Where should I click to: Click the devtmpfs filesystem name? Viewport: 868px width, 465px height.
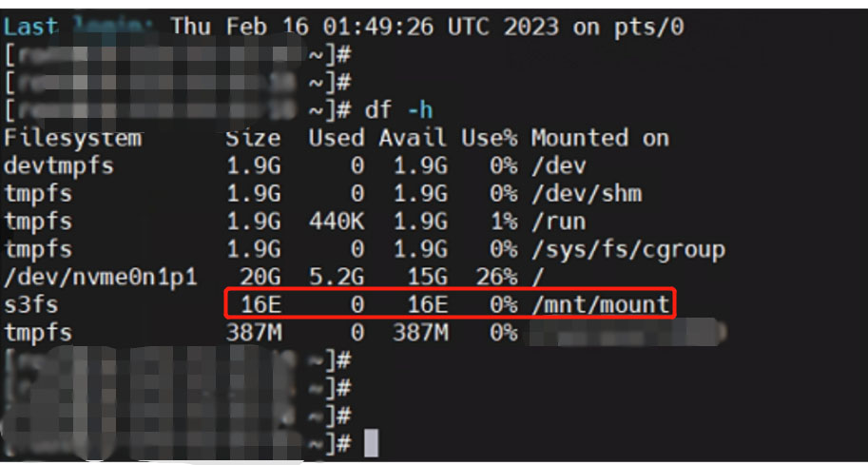pyautogui.click(x=59, y=166)
